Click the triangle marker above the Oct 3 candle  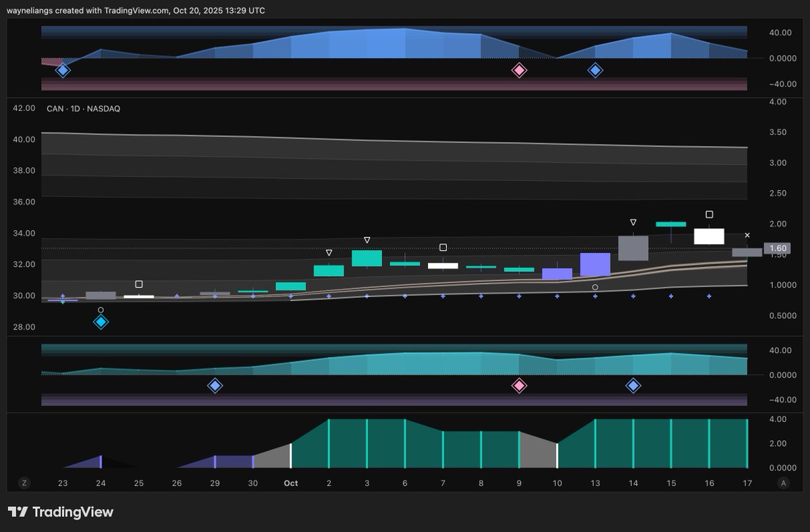(x=367, y=240)
